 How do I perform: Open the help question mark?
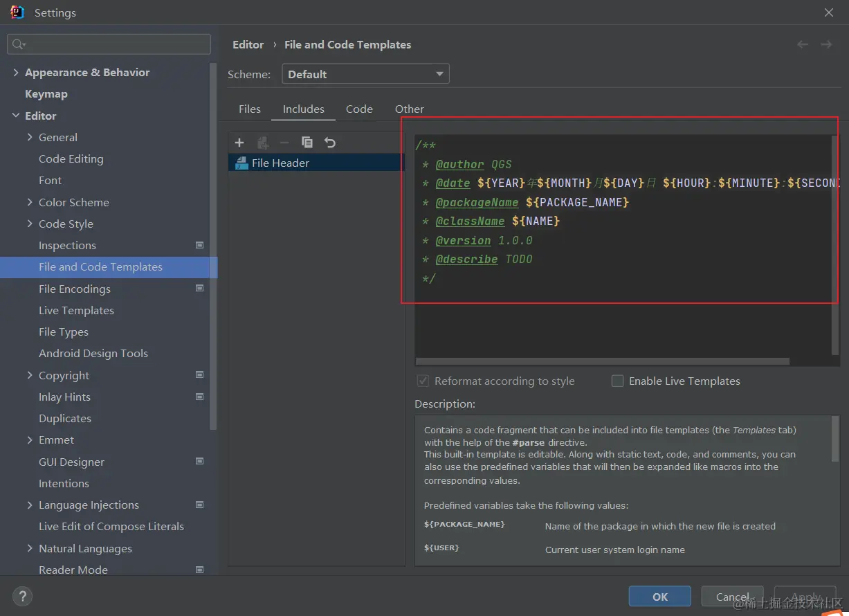coord(22,596)
